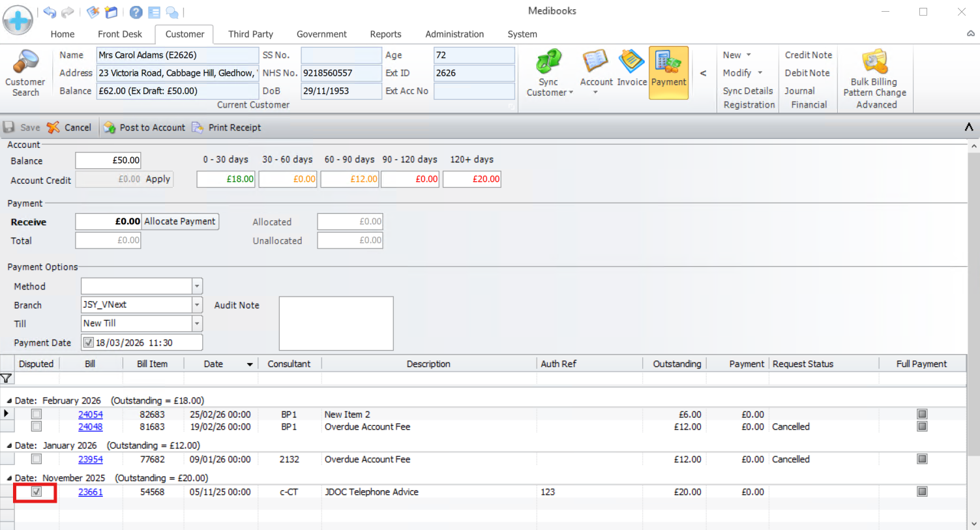980x530 pixels.
Task: Collapse the February 2026 date group
Action: point(9,401)
